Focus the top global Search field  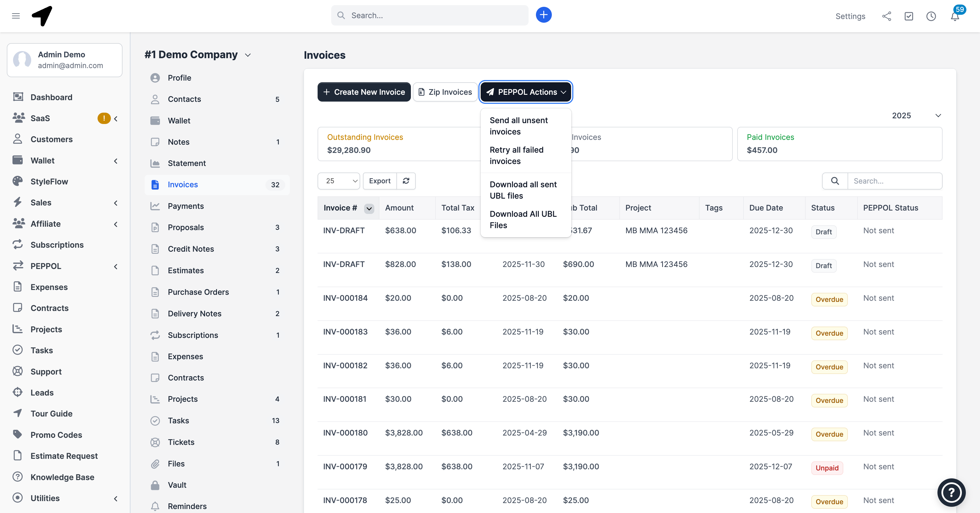pos(434,15)
